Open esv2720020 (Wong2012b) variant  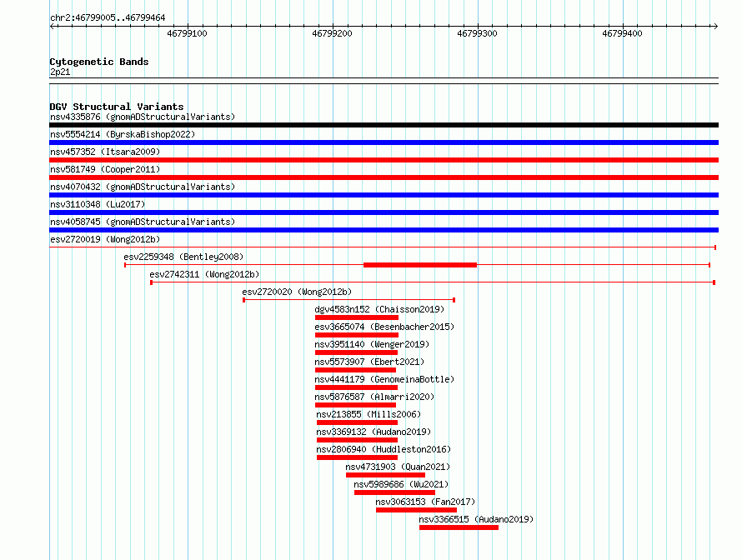297,292
